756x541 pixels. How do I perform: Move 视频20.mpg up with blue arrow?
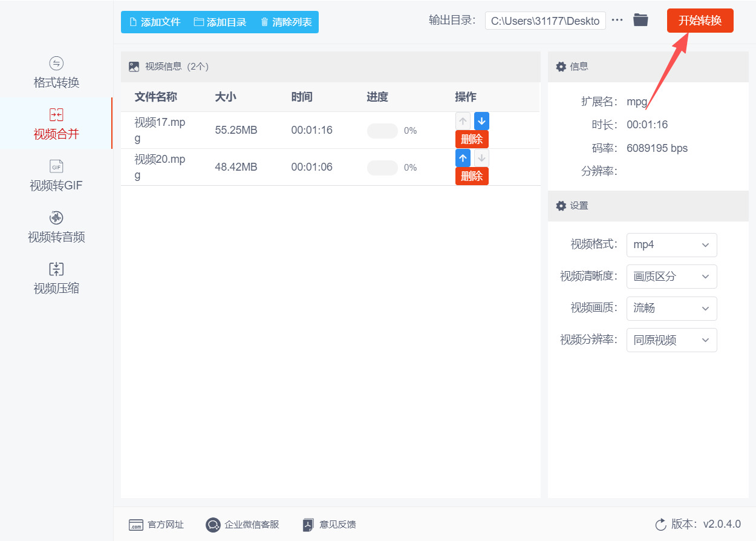click(463, 158)
